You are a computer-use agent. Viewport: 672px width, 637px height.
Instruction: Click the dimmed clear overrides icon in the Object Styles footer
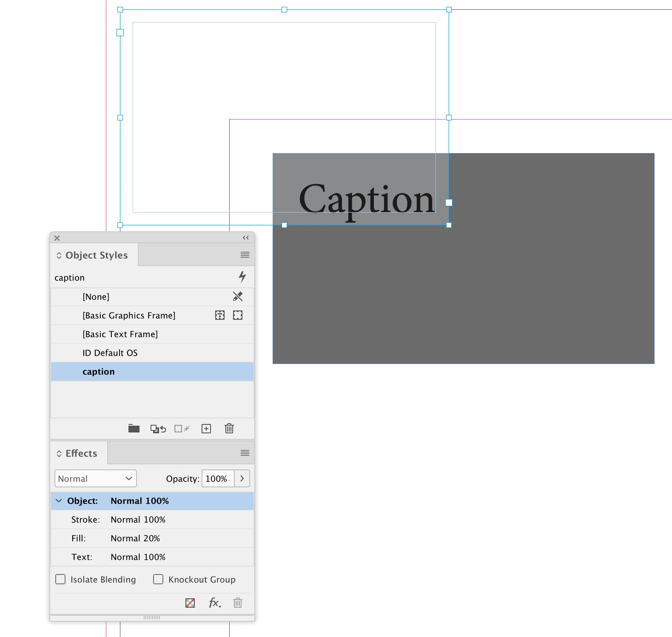click(182, 429)
